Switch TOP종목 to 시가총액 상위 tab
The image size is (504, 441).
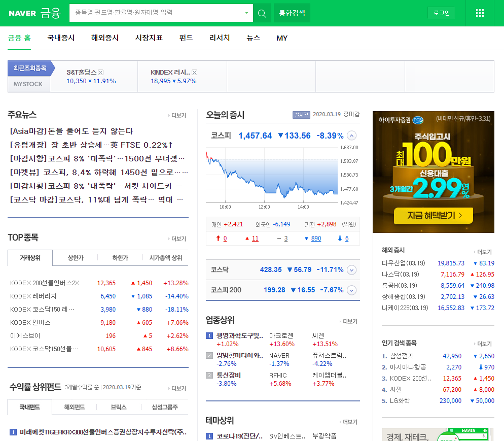(165, 258)
